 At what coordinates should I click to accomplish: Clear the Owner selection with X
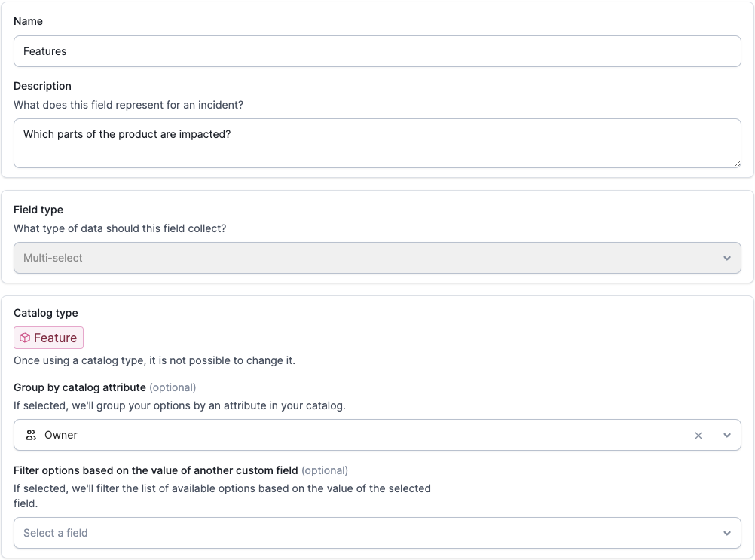click(698, 435)
